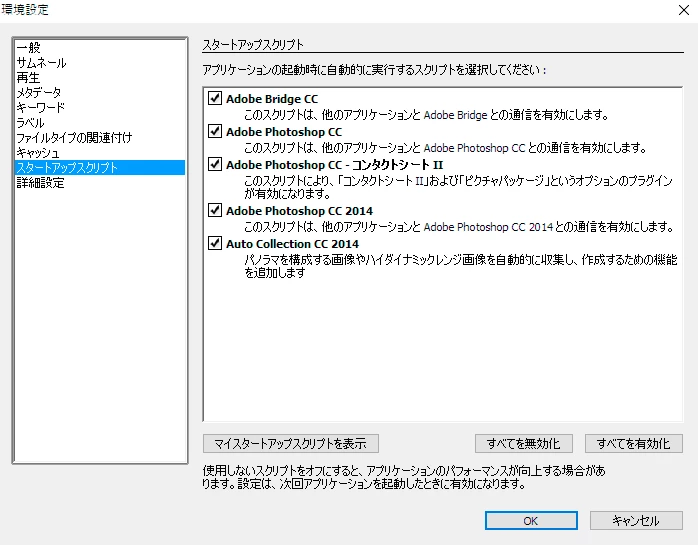698x545 pixels.
Task: Click the すべてを無効化 button
Action: point(524,443)
